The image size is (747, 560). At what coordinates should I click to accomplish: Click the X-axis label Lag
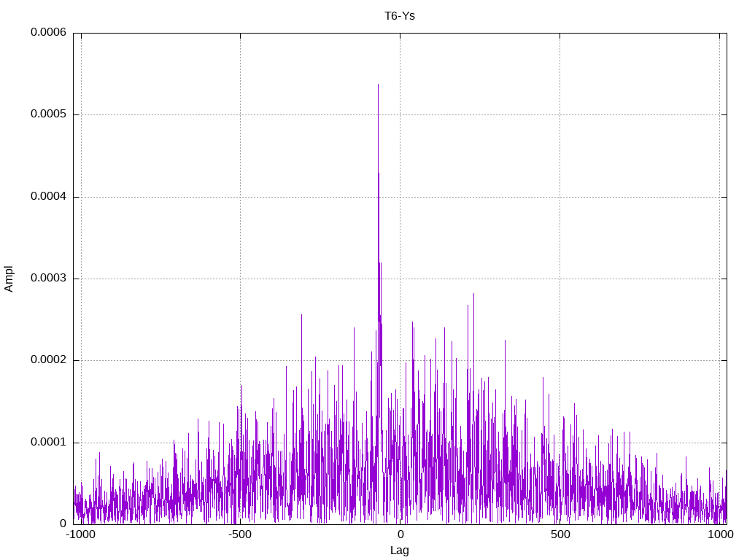pyautogui.click(x=400, y=551)
